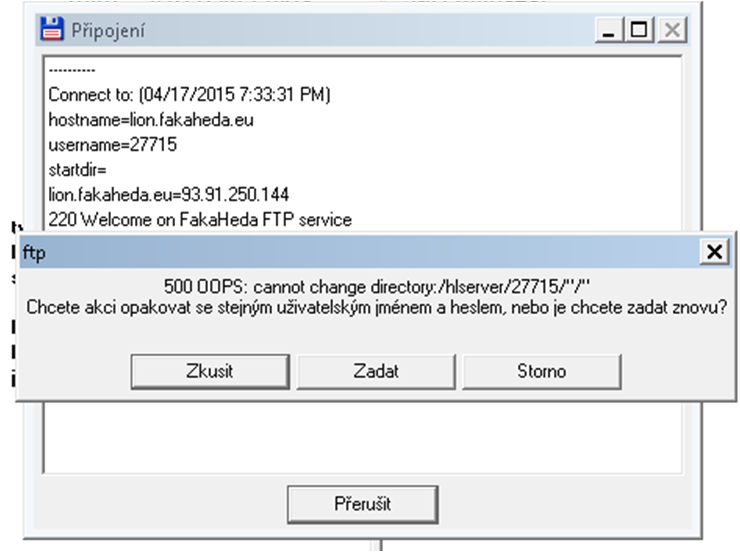Viewport: 740px width, 552px height.
Task: Close the ftp error dialog with X
Action: [714, 252]
